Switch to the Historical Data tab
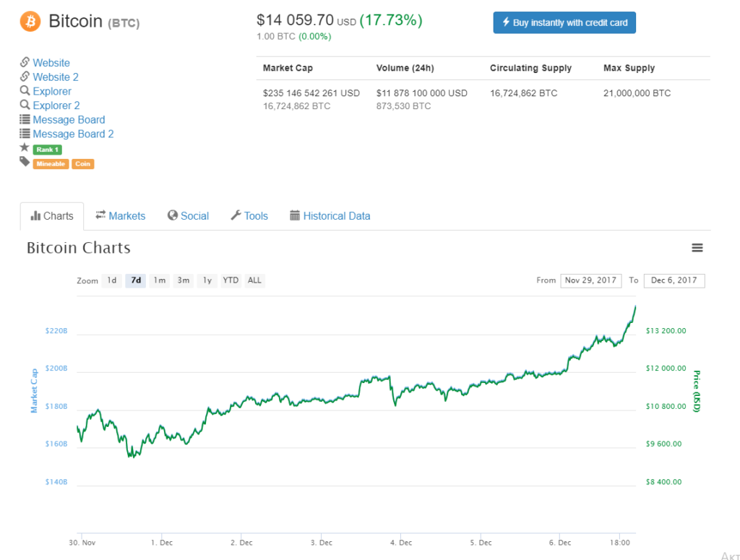 (330, 215)
